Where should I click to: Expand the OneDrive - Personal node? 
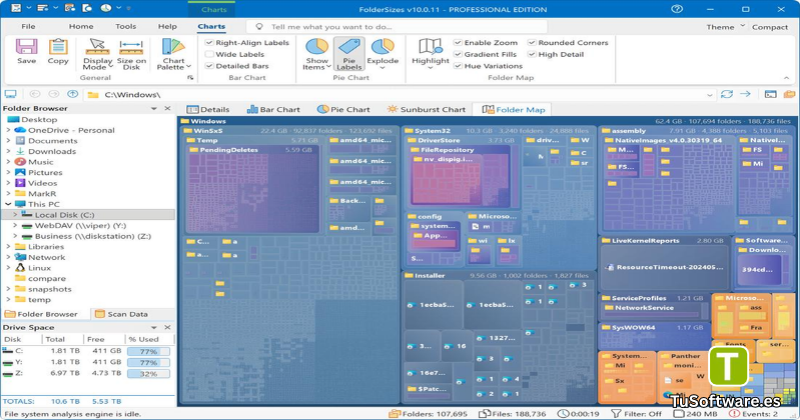click(x=8, y=130)
